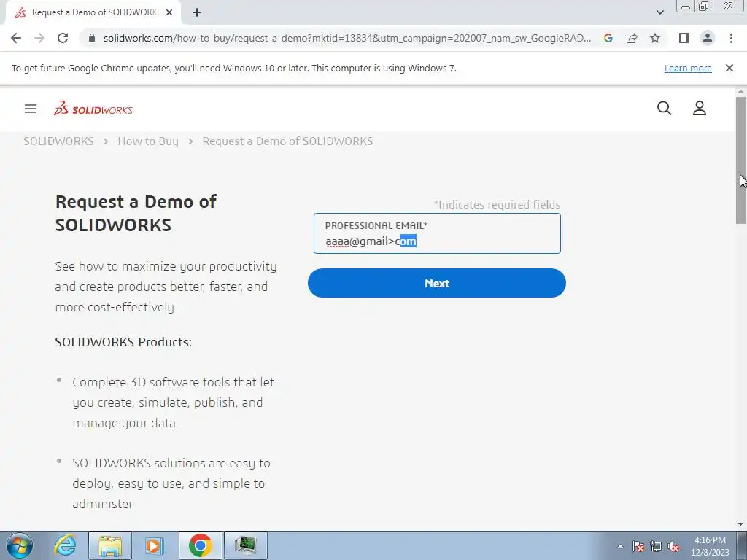Screen dimensions: 747x560
Task: Click the How to Buy breadcrumb
Action: (x=147, y=141)
